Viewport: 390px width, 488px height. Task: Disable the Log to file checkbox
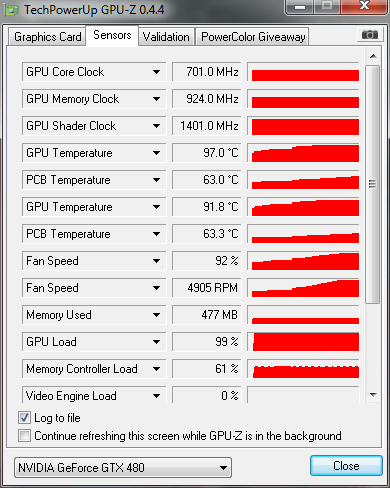point(24,418)
